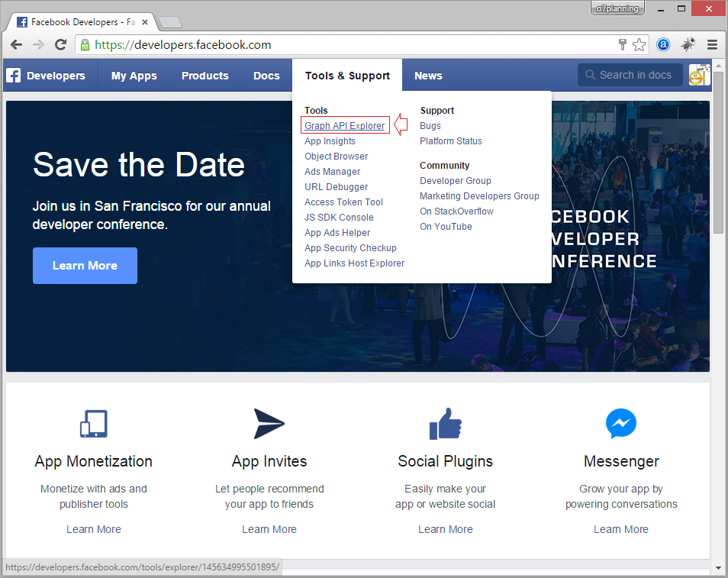Click the Save the Date headline
This screenshot has height=578, width=728.
point(139,164)
